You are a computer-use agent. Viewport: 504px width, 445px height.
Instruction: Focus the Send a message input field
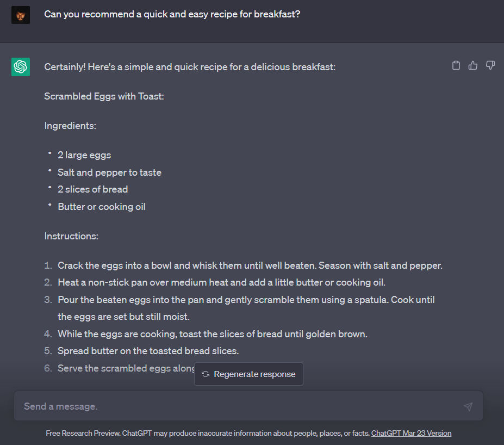(x=248, y=406)
